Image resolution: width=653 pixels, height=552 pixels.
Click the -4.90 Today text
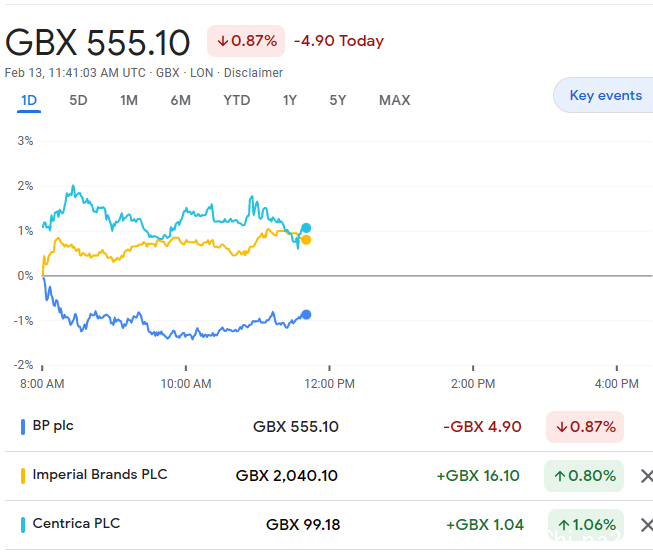[339, 41]
